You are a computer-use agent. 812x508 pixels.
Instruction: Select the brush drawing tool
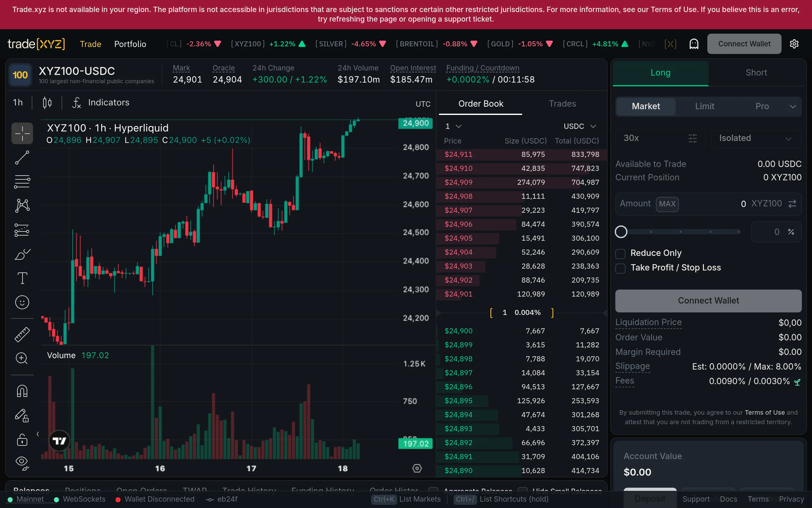[x=22, y=254]
